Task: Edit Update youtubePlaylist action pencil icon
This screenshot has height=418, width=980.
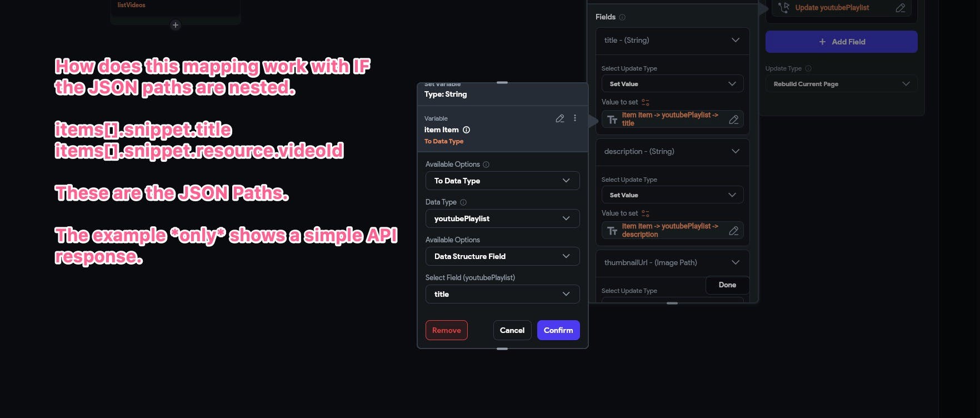Action: coord(901,8)
